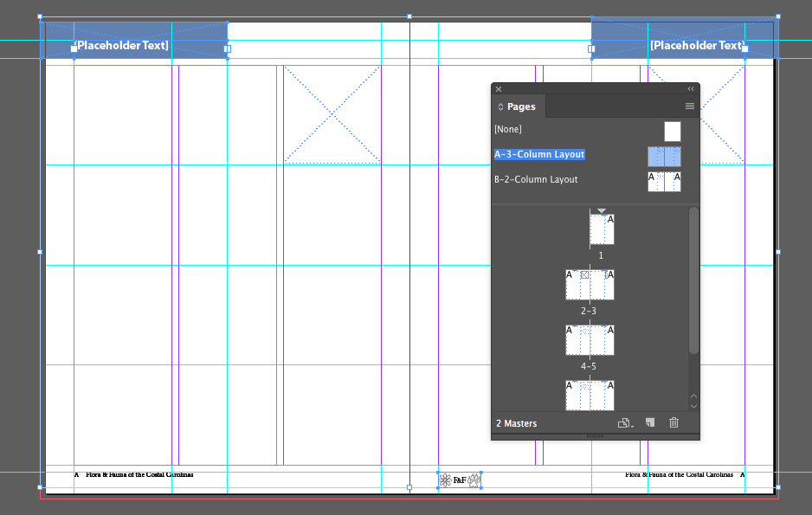Screen dimensions: 812x515
Task: Cycle the Pages tab view with the arrows
Action: (500, 106)
